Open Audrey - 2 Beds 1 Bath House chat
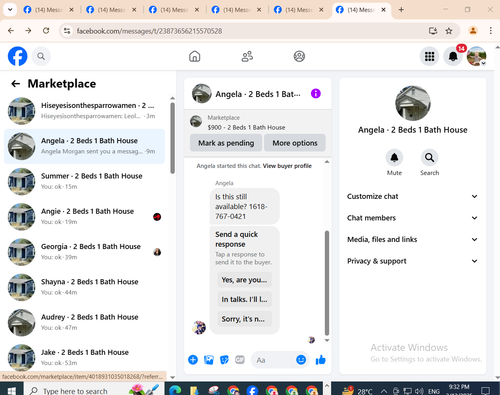 [84, 323]
